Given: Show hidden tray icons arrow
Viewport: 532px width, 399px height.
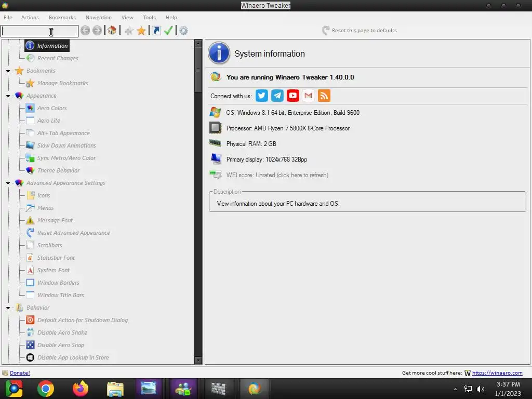Looking at the screenshot, I should click(x=455, y=389).
